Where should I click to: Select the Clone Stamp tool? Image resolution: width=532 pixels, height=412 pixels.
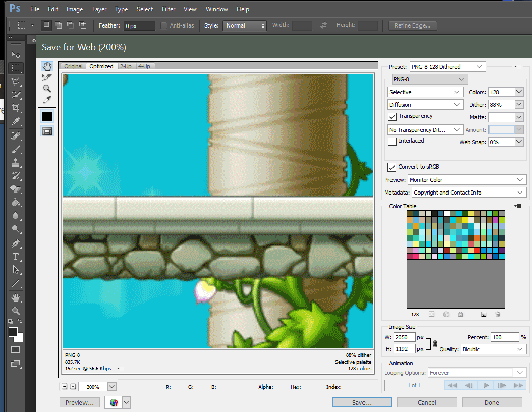click(16, 162)
